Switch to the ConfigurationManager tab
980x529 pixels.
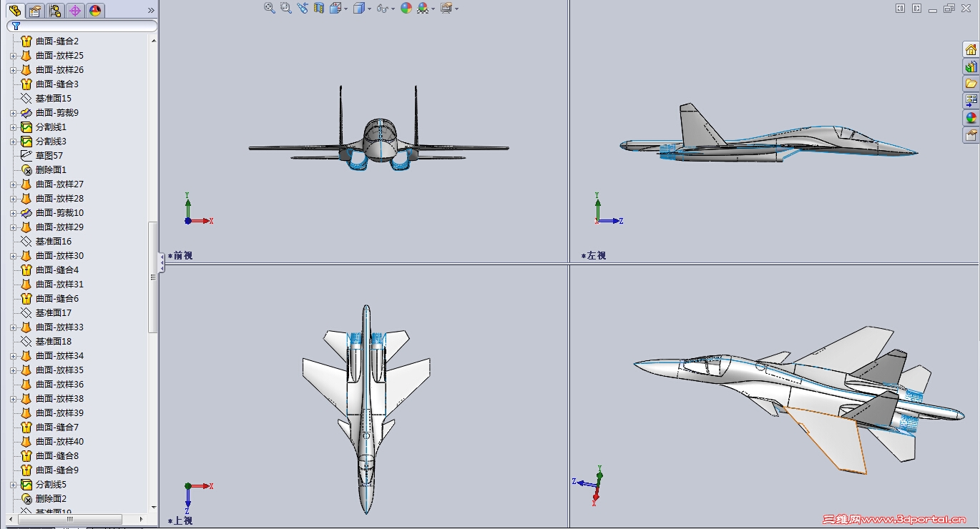click(x=54, y=11)
